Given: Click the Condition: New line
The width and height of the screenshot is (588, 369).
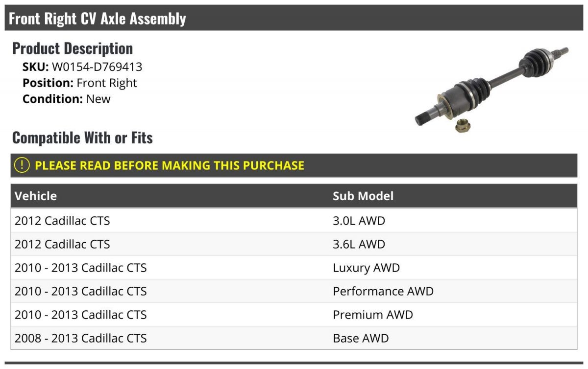Looking at the screenshot, I should (67, 99).
